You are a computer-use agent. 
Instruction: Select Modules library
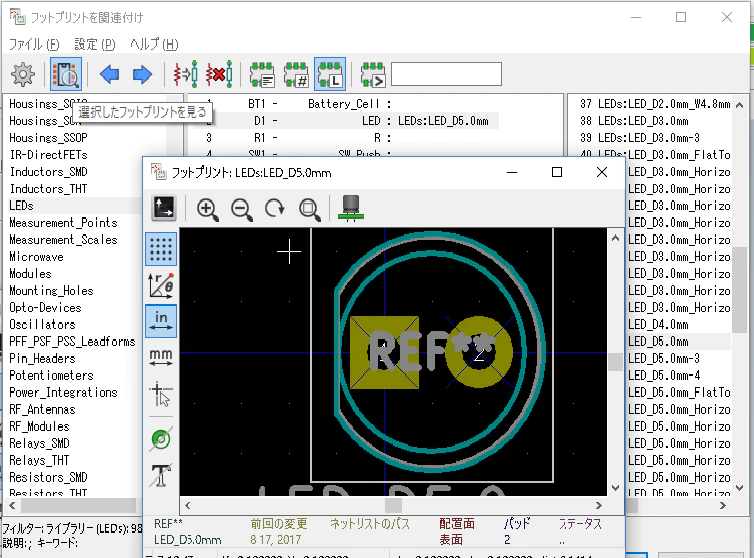[30, 274]
